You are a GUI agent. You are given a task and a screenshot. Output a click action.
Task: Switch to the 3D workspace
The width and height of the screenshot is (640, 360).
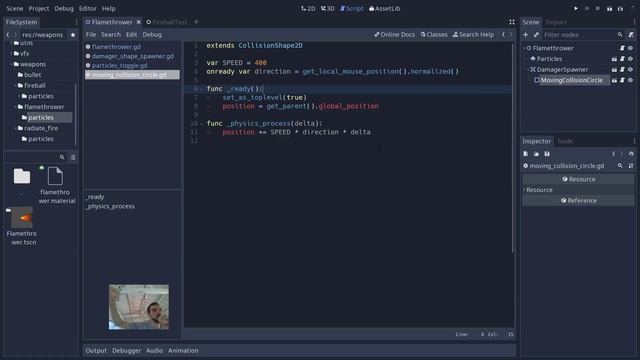[x=327, y=9]
